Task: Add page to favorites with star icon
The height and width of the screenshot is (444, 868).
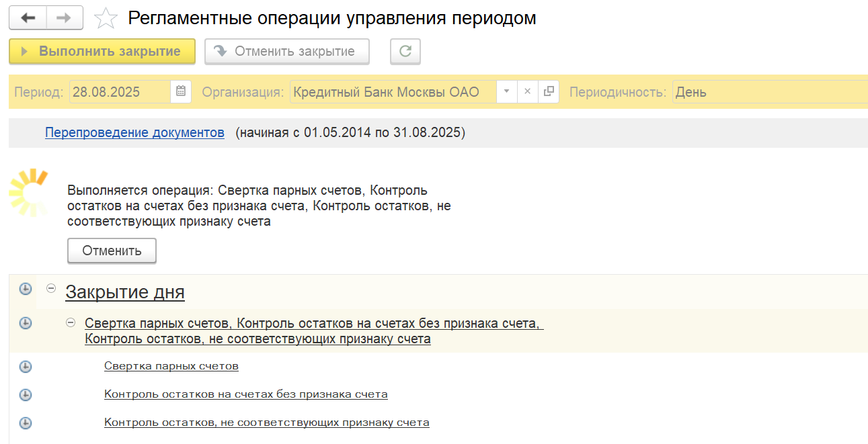Action: [x=106, y=19]
